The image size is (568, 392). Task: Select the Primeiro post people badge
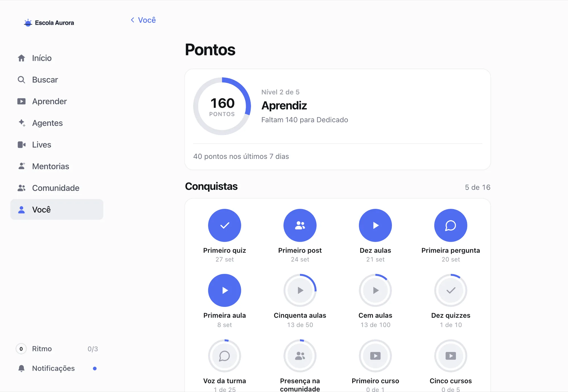300,225
